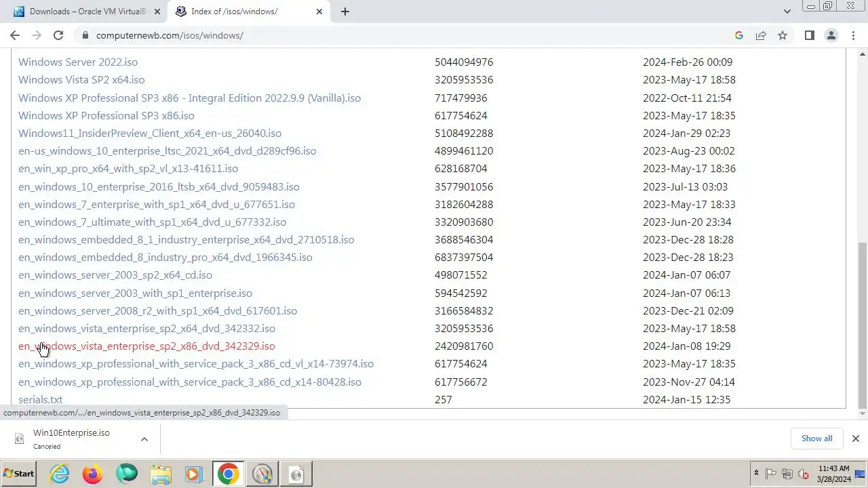868x488 pixels.
Task: Click en_windows_vista_enterprise_sp2_x86_dvd_342329.iso
Action: click(147, 346)
